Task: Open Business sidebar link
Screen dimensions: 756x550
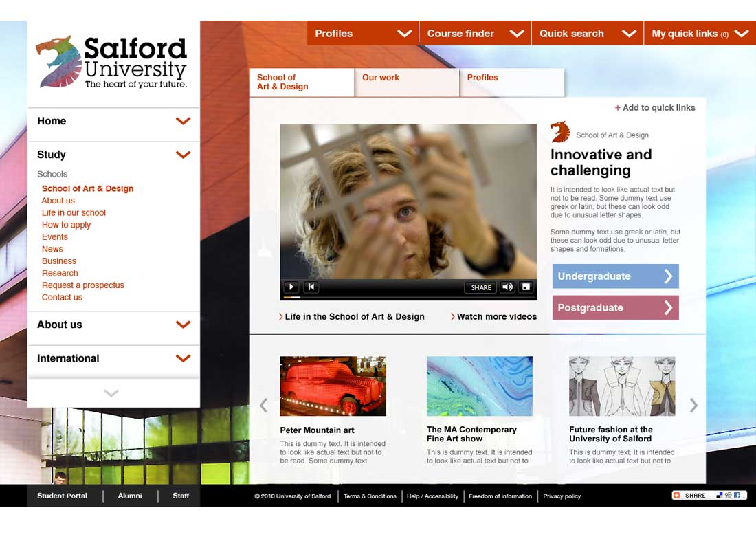Action: pos(59,261)
